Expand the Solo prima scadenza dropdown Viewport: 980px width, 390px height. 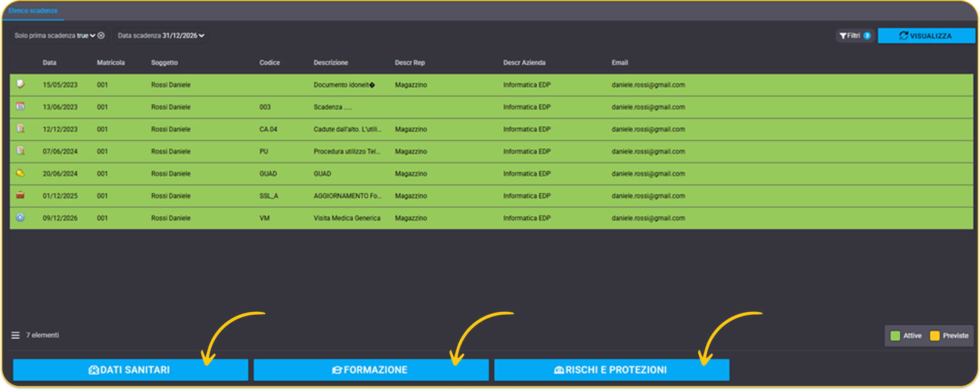tap(92, 36)
